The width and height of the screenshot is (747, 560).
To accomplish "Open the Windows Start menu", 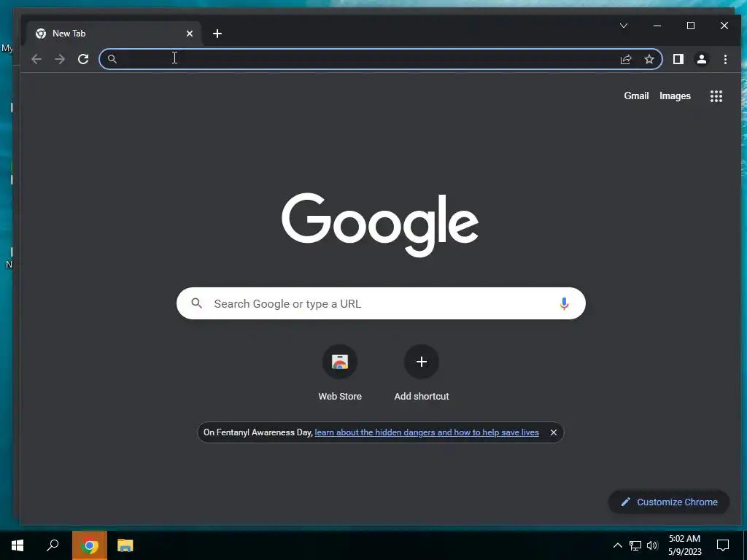I will coord(18,545).
